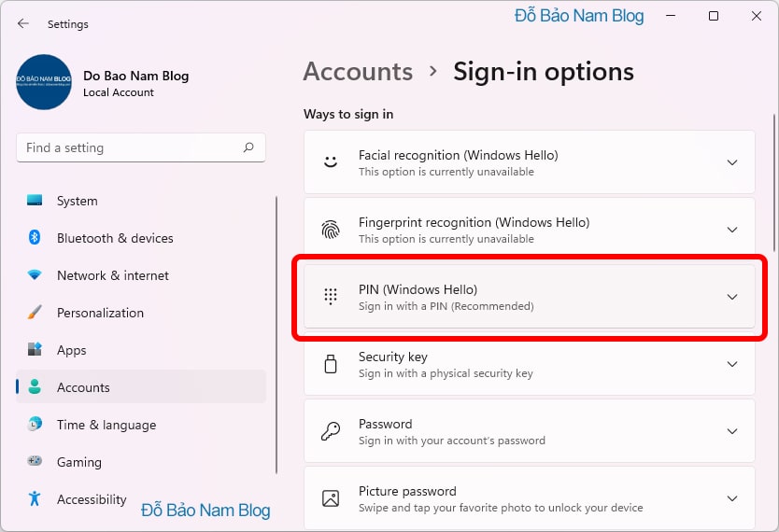779x532 pixels.
Task: Open the Apps section
Action: 72,350
